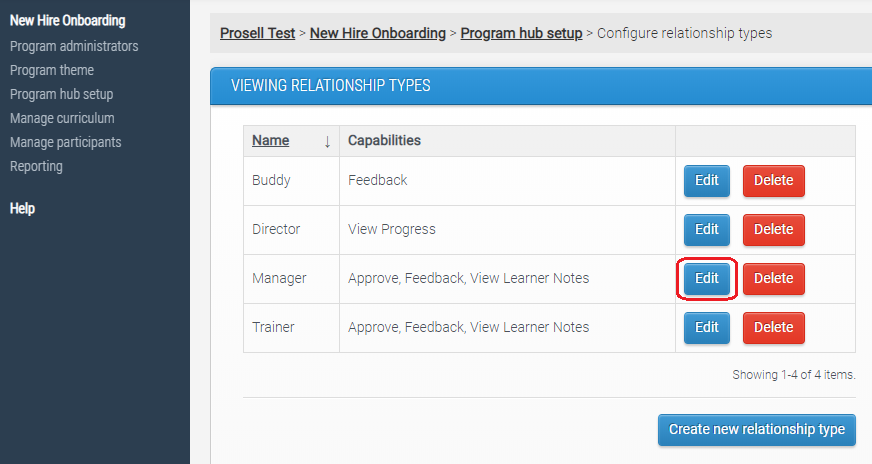Open Program hub setup sidebar item

point(61,94)
